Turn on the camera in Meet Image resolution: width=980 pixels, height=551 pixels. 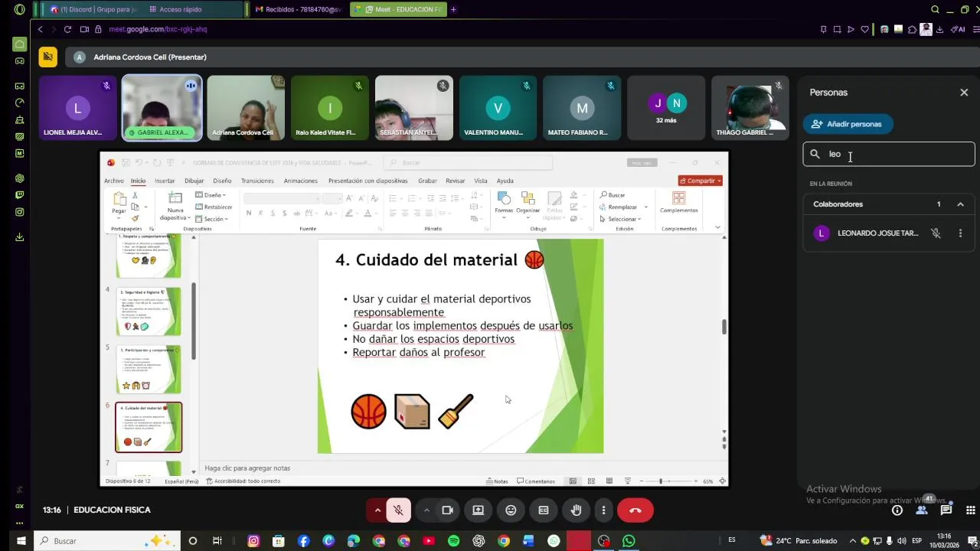448,510
